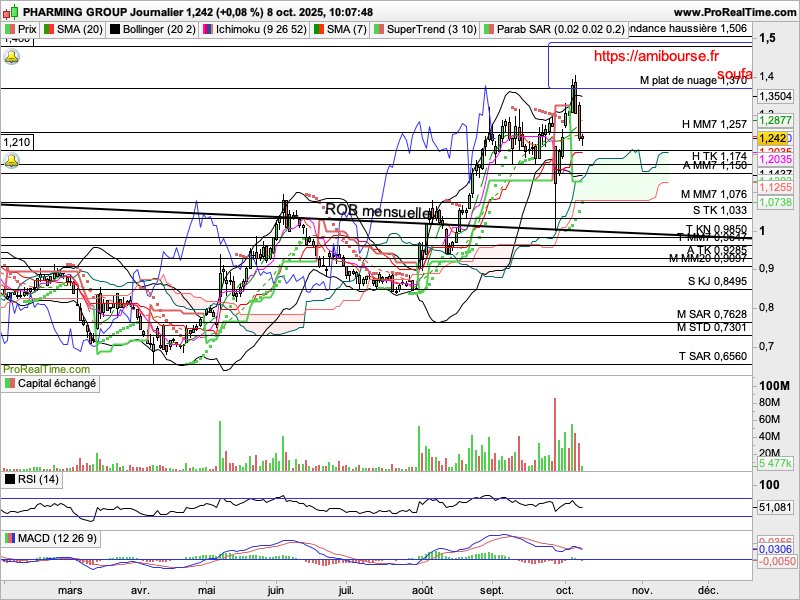Image resolution: width=800 pixels, height=600 pixels.
Task: Click the alert bell icon below 1,210 label
Action: coord(11,161)
